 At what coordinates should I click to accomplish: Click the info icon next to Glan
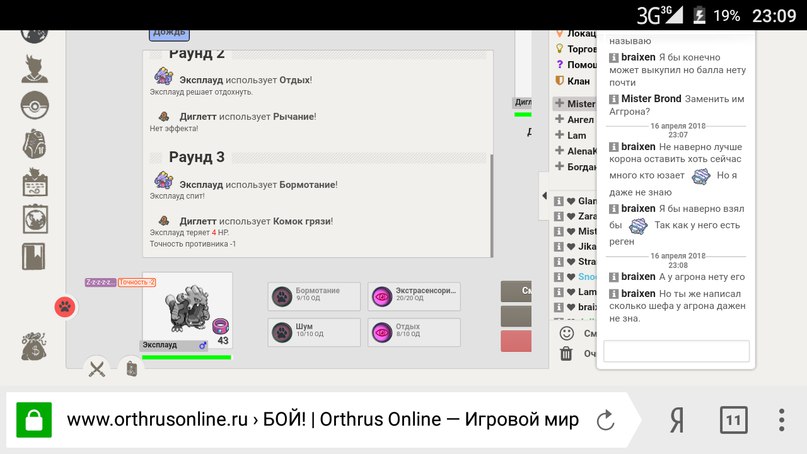pos(558,201)
